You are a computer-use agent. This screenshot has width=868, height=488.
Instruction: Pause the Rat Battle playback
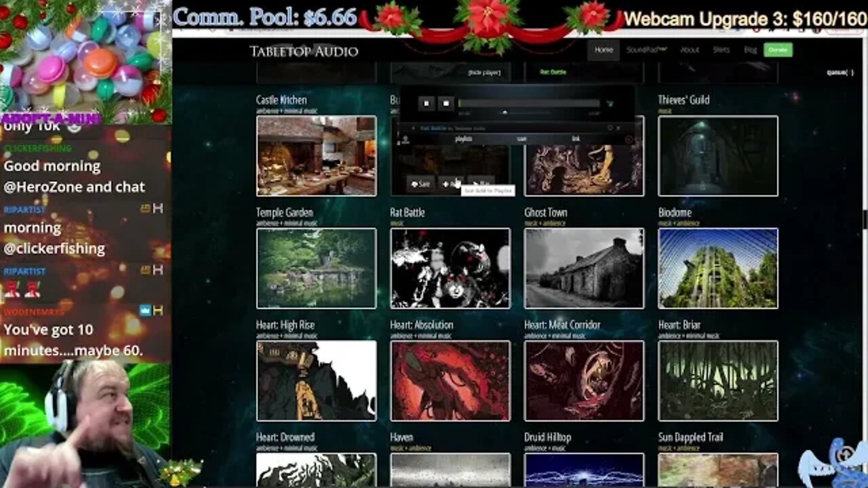coord(427,104)
